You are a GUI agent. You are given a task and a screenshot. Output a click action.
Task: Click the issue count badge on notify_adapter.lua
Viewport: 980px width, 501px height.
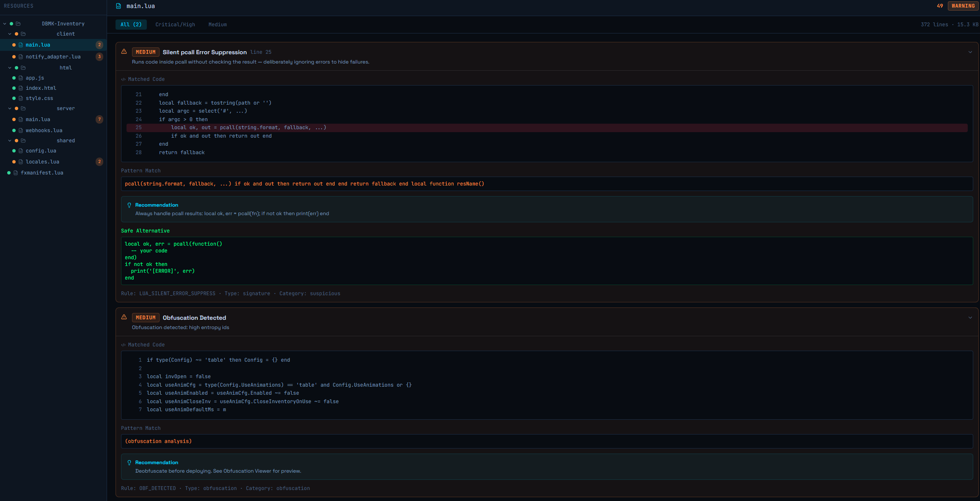pyautogui.click(x=99, y=57)
